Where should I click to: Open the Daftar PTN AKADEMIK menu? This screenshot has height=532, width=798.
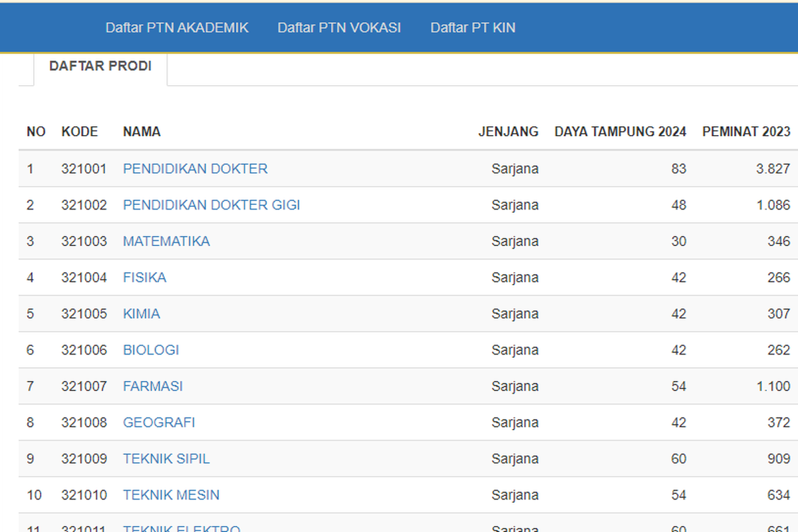coord(176,27)
